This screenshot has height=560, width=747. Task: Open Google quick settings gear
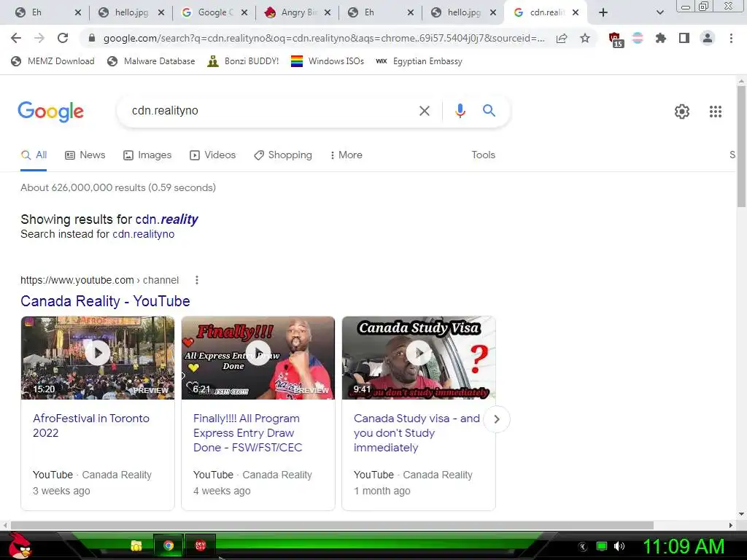682,112
